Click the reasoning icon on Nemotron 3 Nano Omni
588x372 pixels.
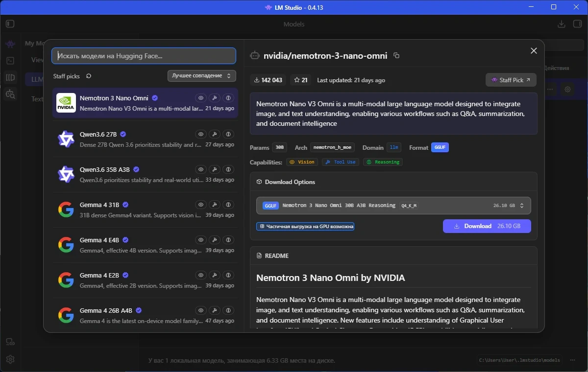tap(228, 98)
